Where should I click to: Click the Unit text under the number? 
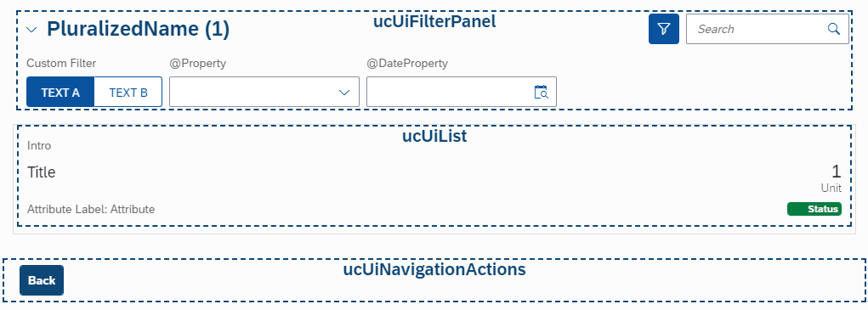pyautogui.click(x=831, y=188)
